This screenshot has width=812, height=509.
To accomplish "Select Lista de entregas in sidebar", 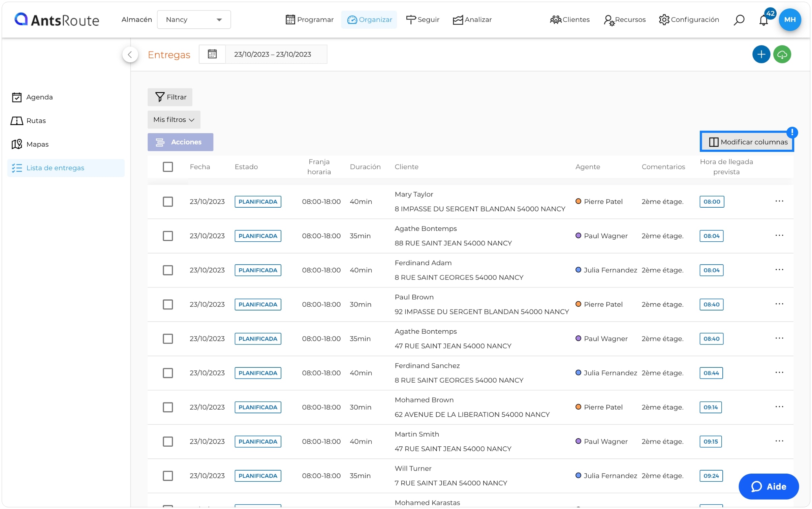I will pyautogui.click(x=66, y=168).
